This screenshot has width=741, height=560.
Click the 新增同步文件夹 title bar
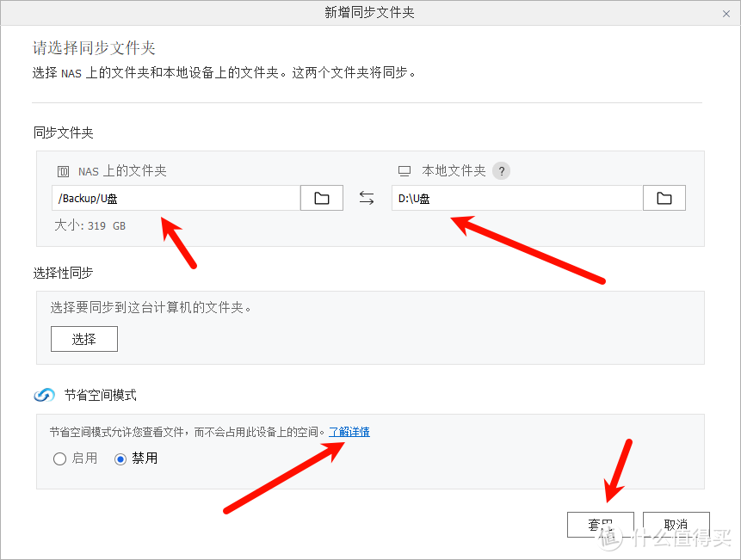369,13
